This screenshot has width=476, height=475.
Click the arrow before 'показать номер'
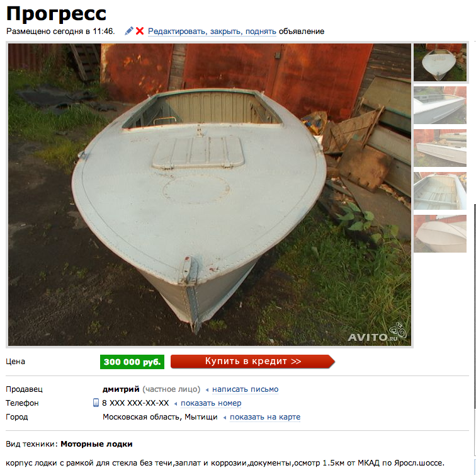pos(176,404)
